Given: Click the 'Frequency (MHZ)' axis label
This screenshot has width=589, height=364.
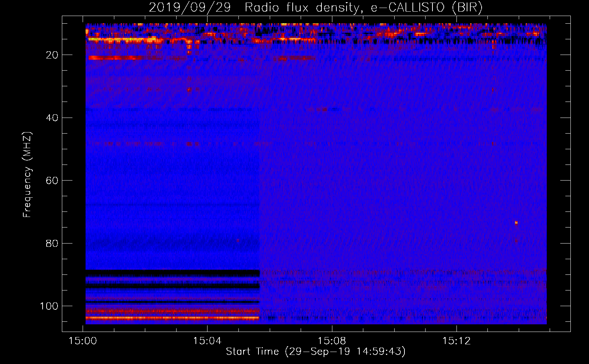Looking at the screenshot, I should tap(27, 174).
